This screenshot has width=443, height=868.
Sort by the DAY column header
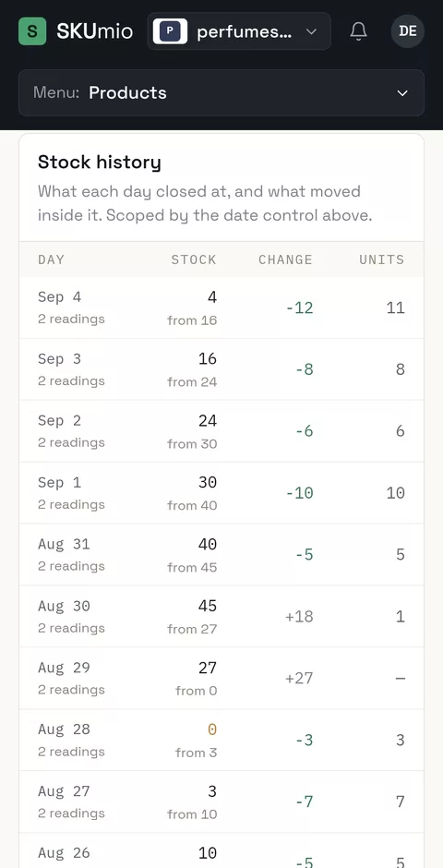[52, 259]
